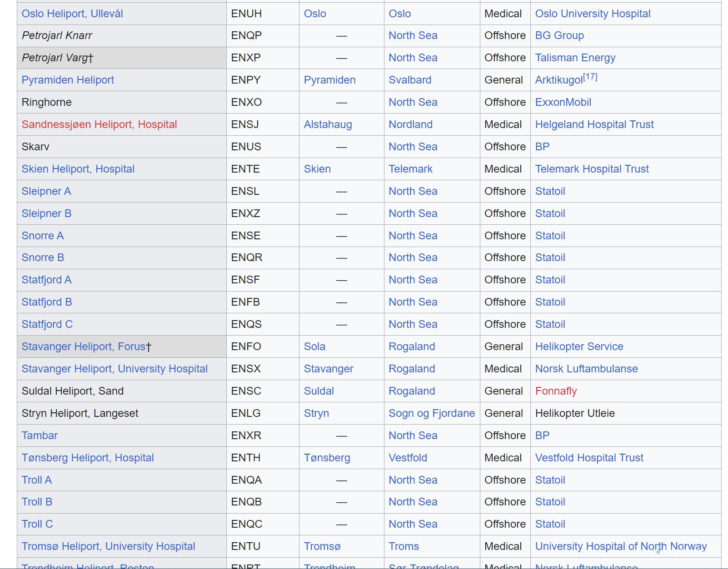Viewport: 728px width, 569px height.
Task: Follow the Telemark county link
Action: [x=410, y=169]
